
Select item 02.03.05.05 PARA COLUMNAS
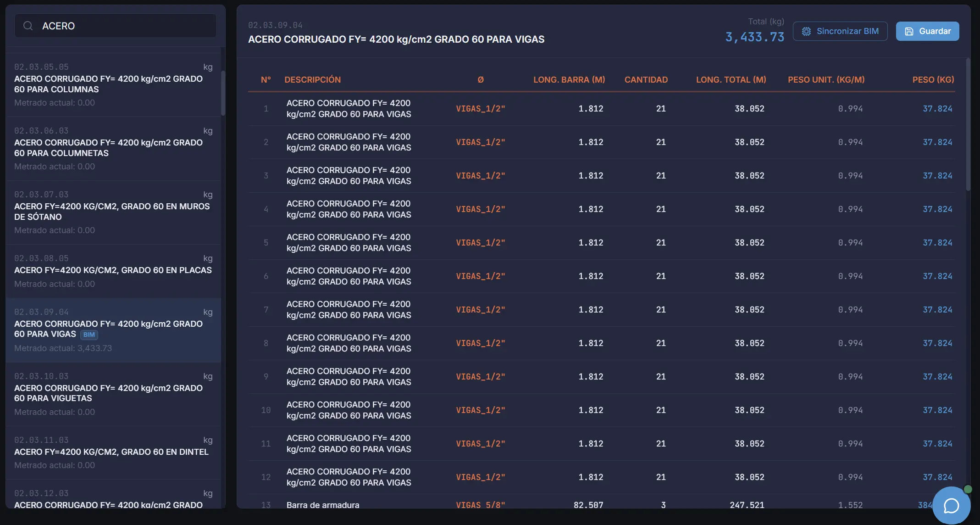click(113, 85)
